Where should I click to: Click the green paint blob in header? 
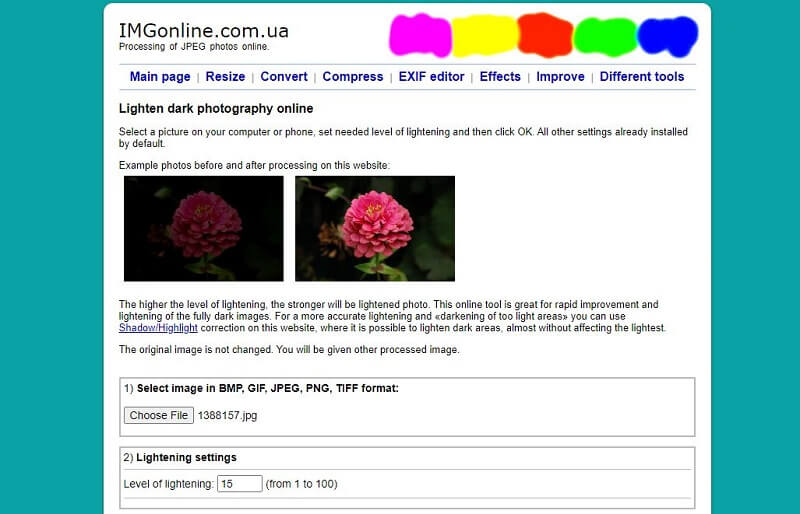[605, 37]
